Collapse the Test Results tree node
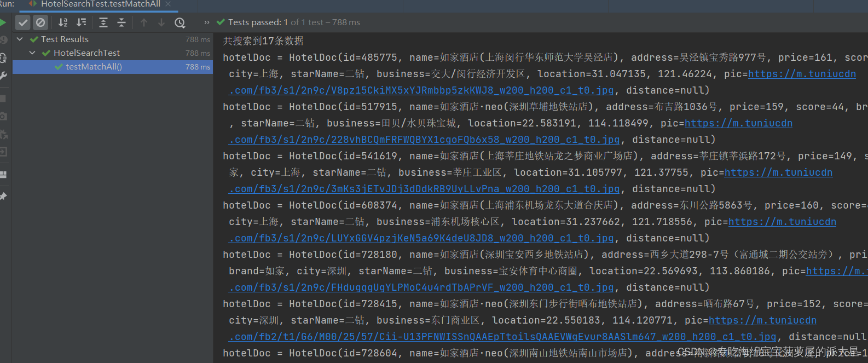Image resolution: width=868 pixels, height=363 pixels. (x=20, y=39)
